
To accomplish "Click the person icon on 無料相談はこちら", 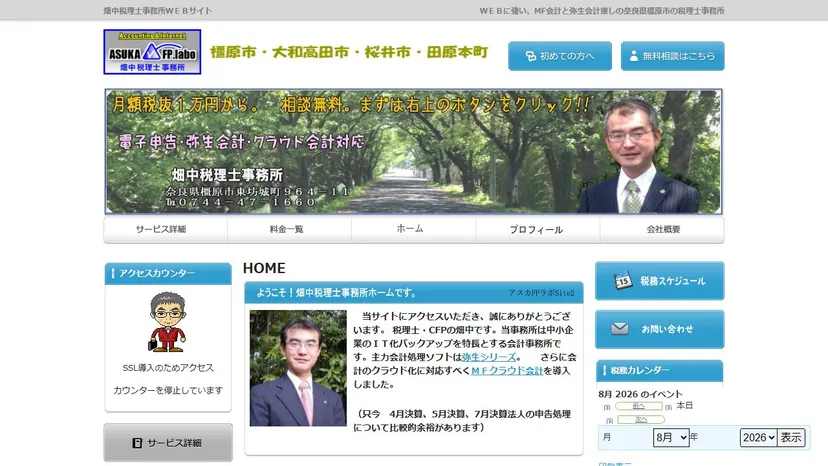I will pos(634,56).
